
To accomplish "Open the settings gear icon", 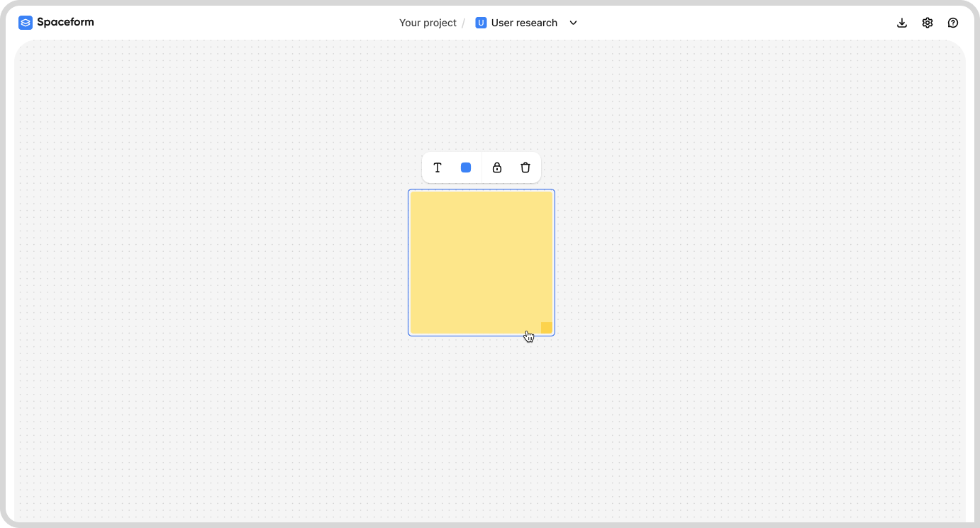I will [x=928, y=22].
